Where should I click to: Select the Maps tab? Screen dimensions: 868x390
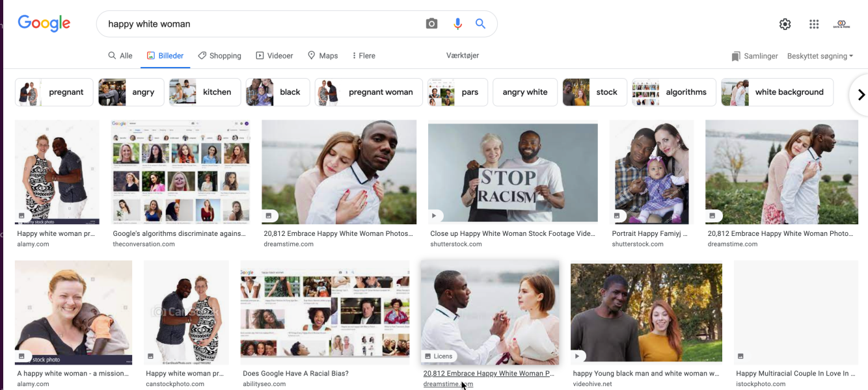[x=323, y=56]
